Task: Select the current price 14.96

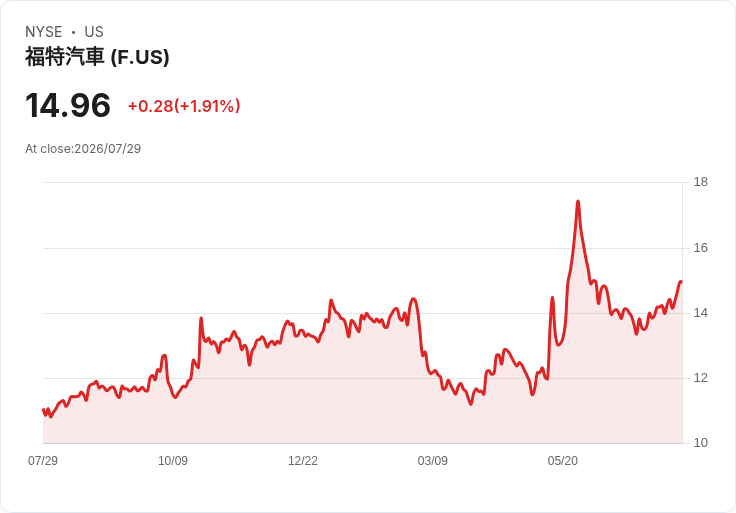Action: click(x=68, y=105)
